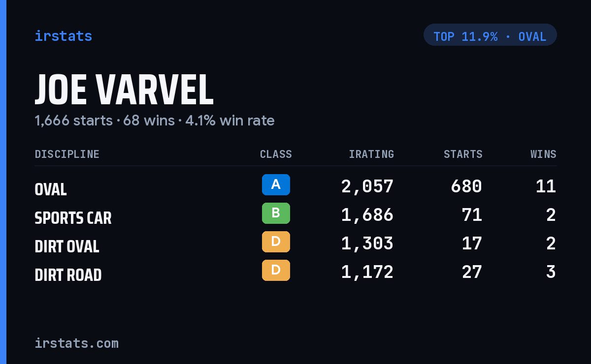This screenshot has width=591, height=364.
Task: Select the DIRT ROAD discipline row label
Action: (68, 275)
